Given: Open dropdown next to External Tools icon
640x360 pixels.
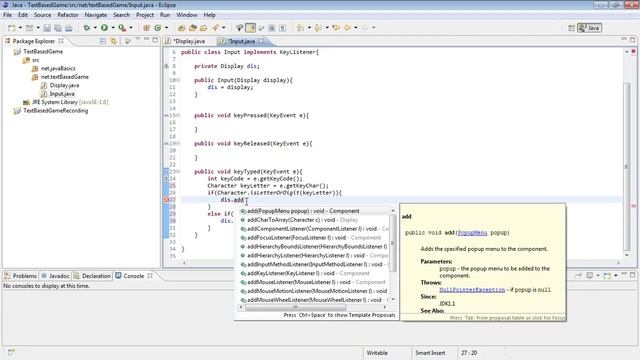Looking at the screenshot, I should 131,28.
